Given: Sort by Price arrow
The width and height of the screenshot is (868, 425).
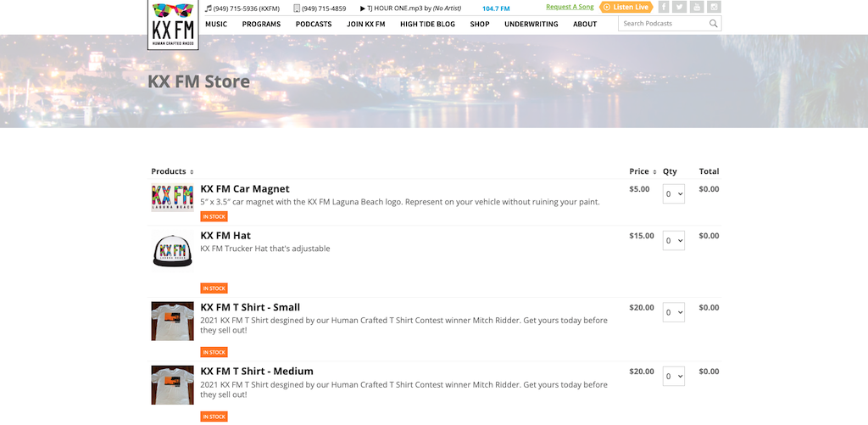Looking at the screenshot, I should click(x=654, y=171).
